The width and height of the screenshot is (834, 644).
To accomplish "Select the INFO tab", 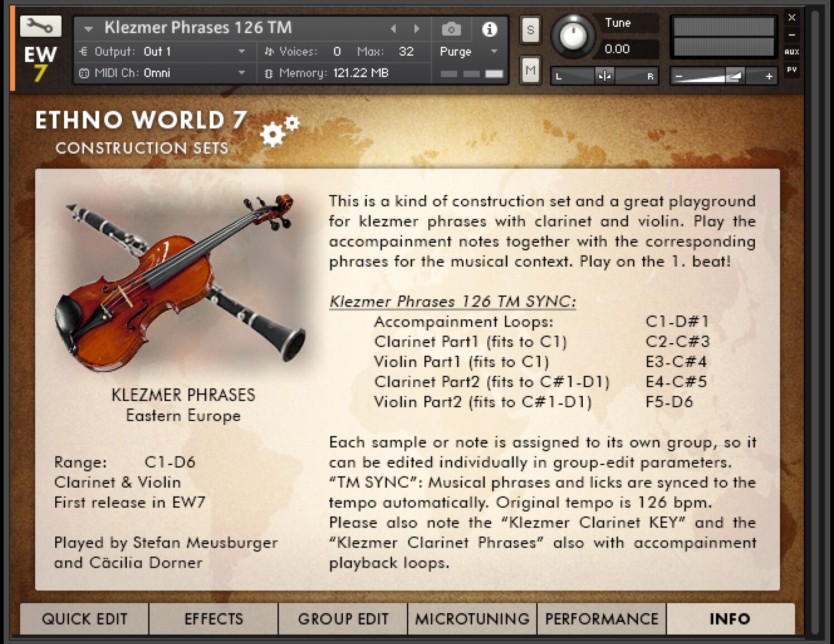I will [730, 618].
